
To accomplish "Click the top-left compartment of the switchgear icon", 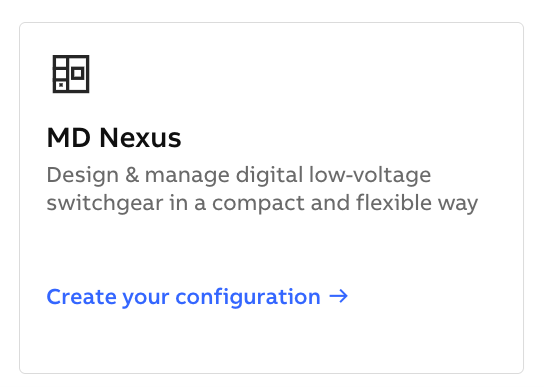I will click(x=61, y=62).
